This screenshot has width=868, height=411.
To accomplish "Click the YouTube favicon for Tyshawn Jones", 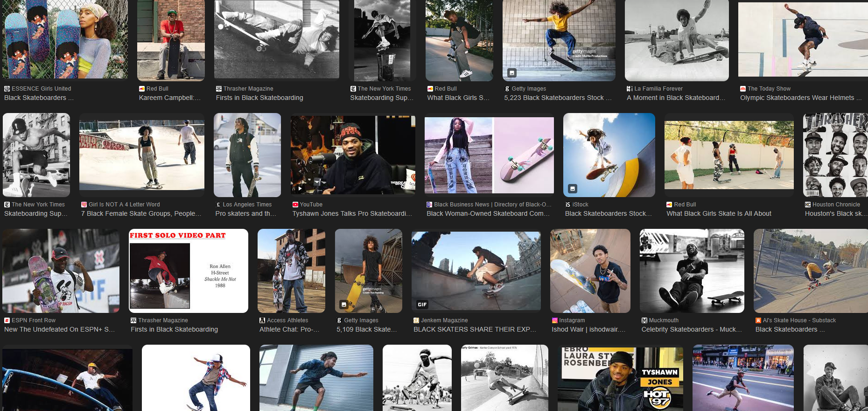I will coord(295,205).
